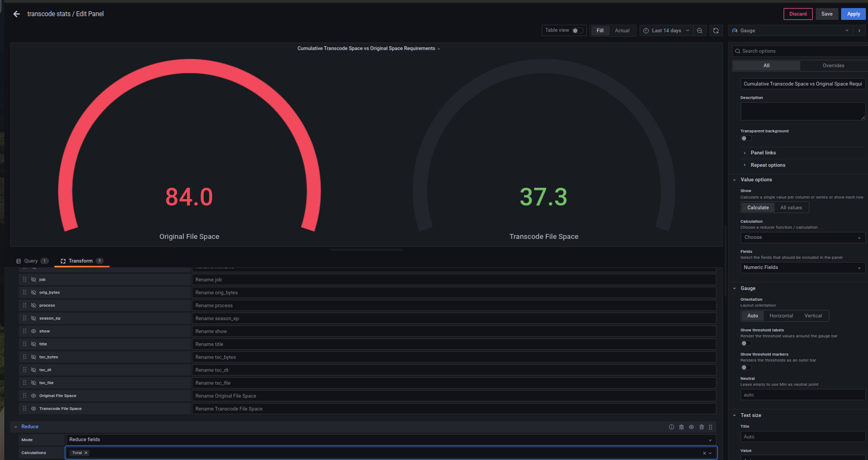The width and height of the screenshot is (868, 460).
Task: Enable Show threshold labels switch
Action: (746, 343)
